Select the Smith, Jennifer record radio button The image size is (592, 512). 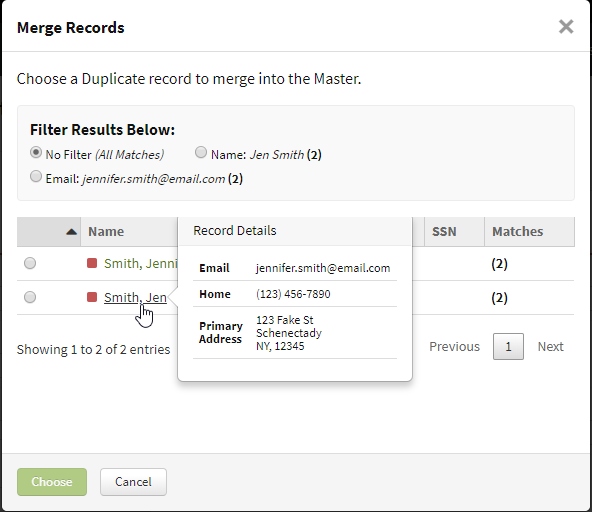[x=30, y=263]
